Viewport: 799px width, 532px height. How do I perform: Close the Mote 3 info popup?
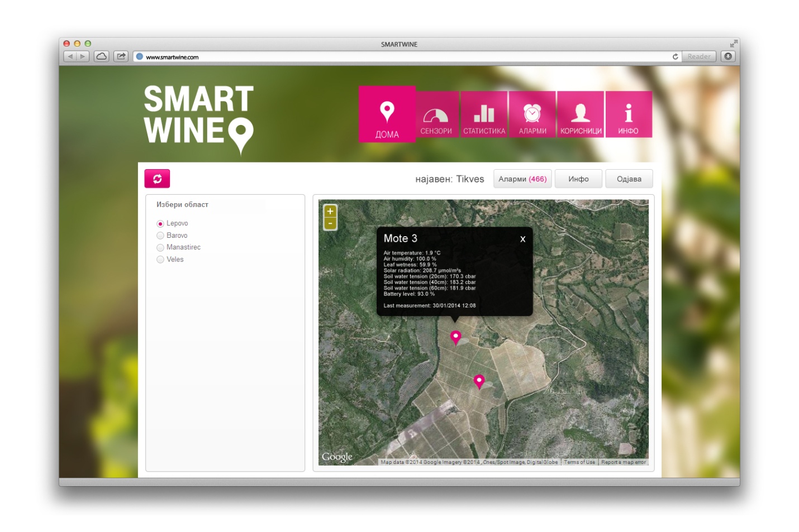point(523,239)
